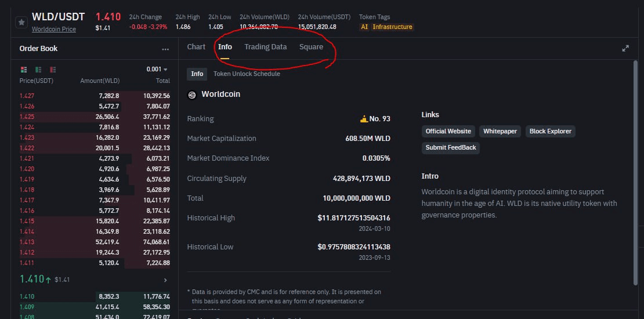Show sell orders only view icon
The width and height of the screenshot is (644, 319).
click(53, 70)
